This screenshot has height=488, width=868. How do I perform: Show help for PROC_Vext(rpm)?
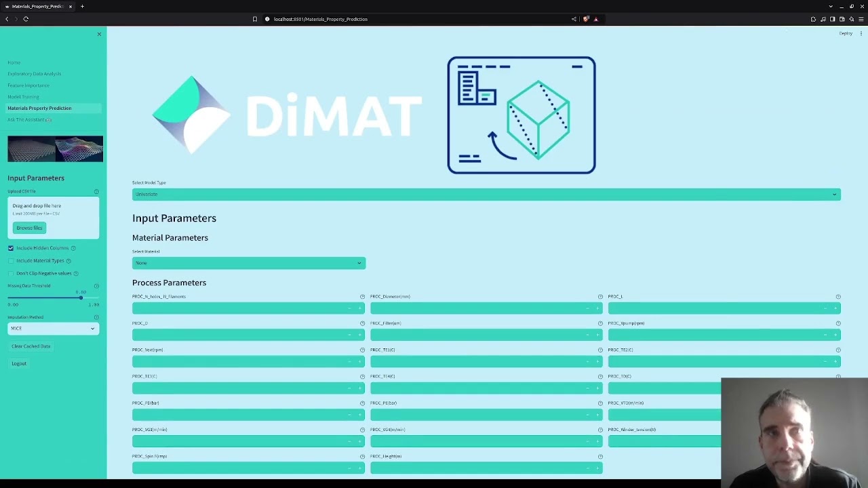362,350
